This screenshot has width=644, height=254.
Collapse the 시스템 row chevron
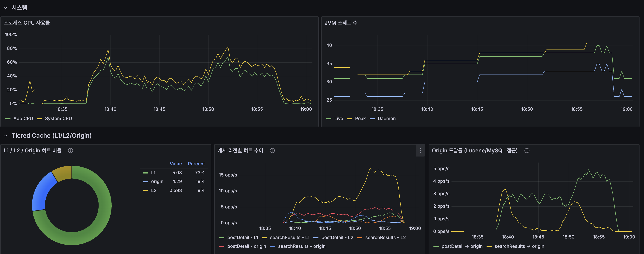pos(5,8)
